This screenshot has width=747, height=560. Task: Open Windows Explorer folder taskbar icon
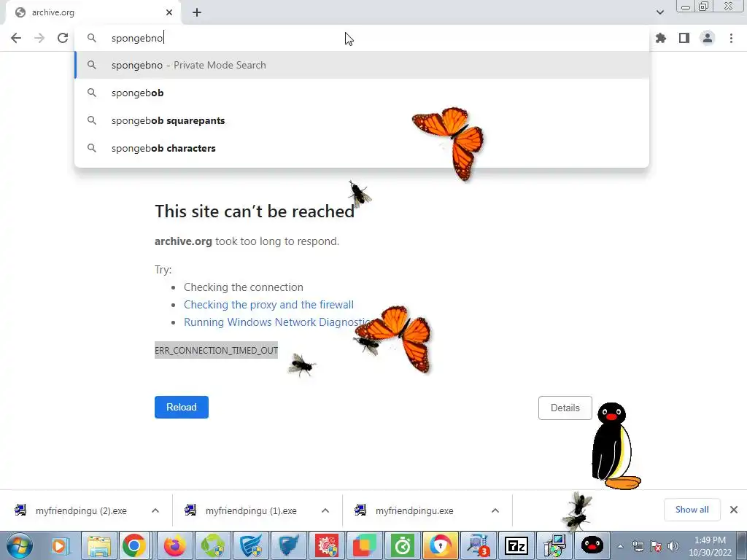click(x=99, y=545)
